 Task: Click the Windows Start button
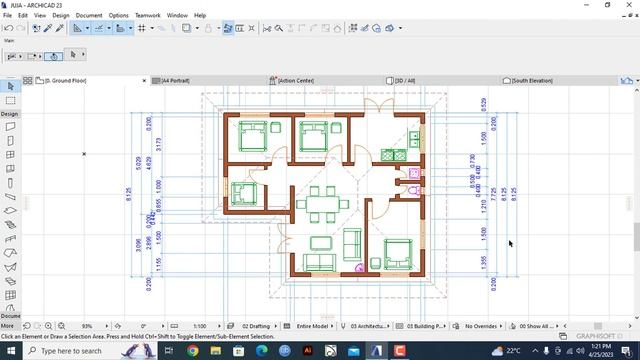(11, 351)
